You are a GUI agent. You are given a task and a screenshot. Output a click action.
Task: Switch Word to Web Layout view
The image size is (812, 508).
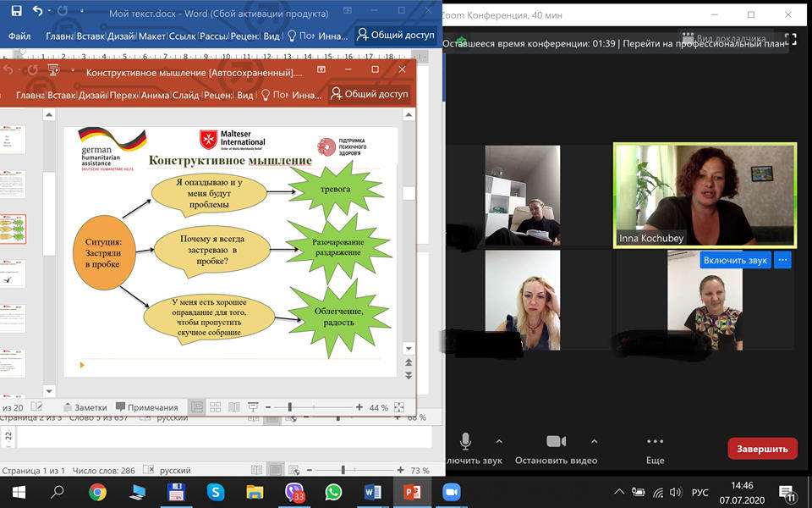294,470
